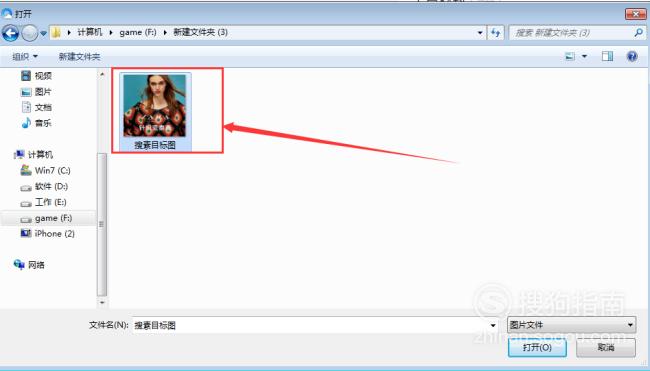Refresh the folder with refresh icon

(x=495, y=33)
